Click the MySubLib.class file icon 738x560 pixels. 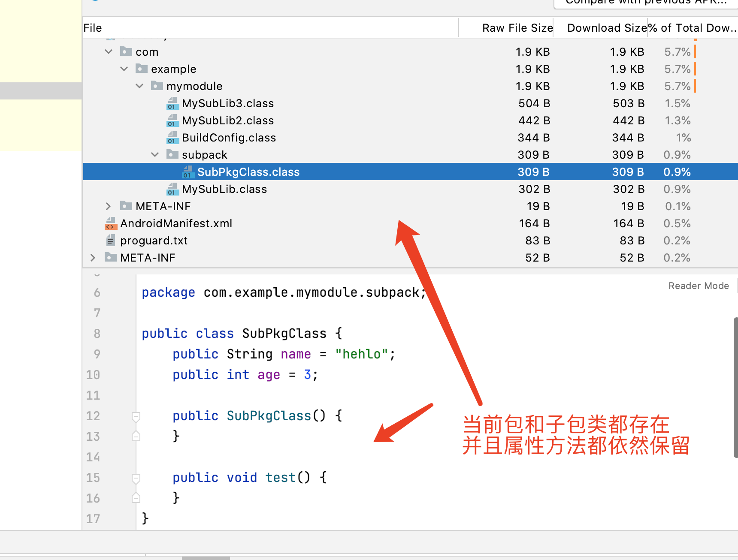click(x=172, y=189)
